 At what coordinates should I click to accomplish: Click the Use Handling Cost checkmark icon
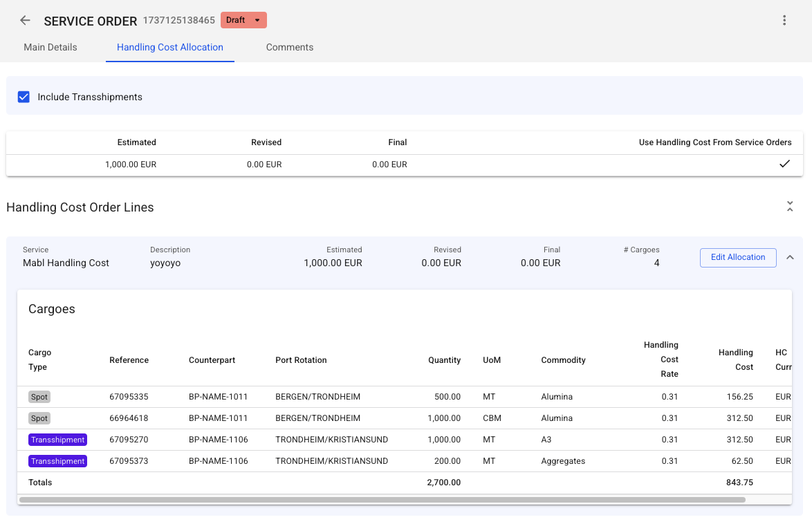(x=784, y=165)
